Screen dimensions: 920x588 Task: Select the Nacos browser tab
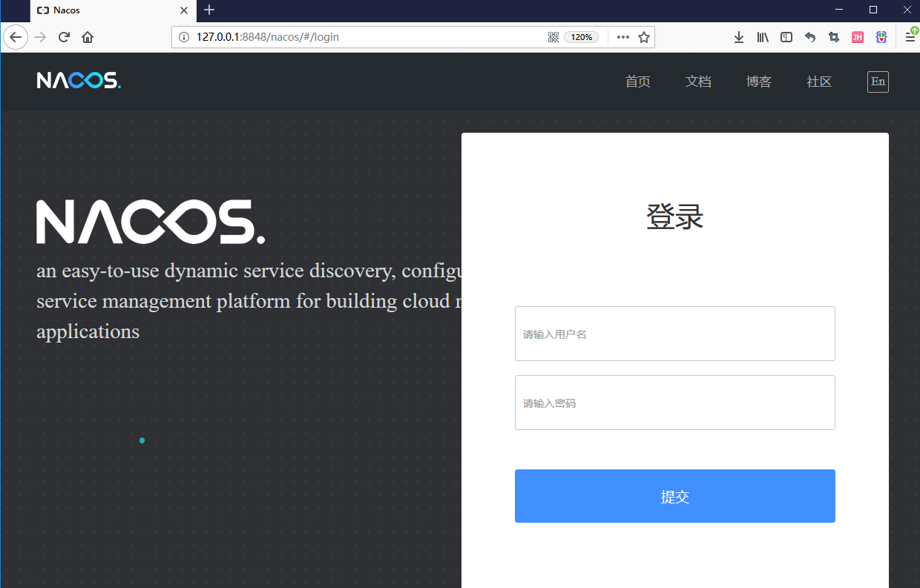[x=114, y=10]
